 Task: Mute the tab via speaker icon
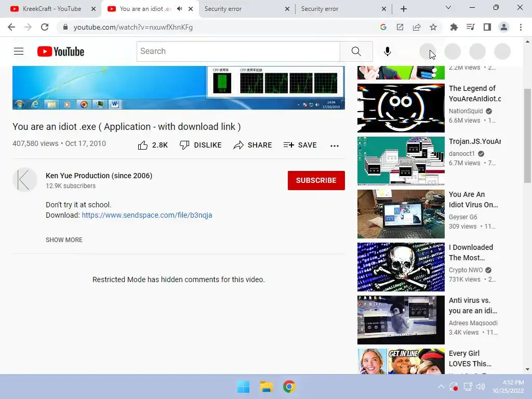(x=179, y=9)
